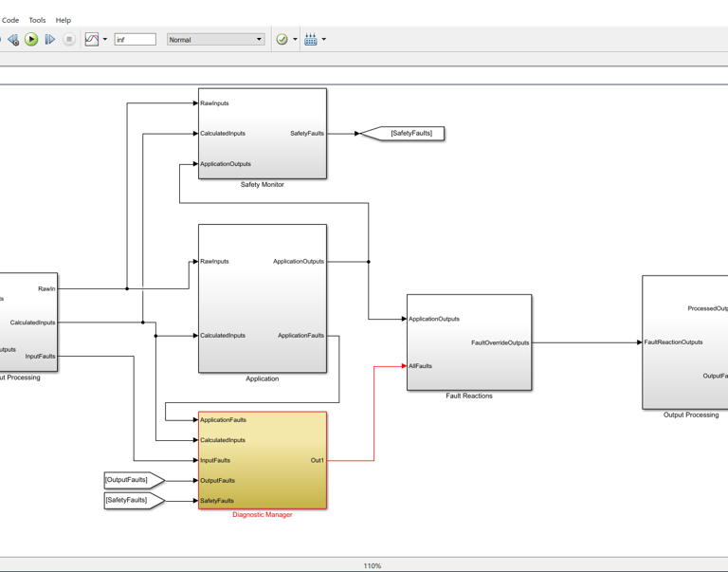Open the Tools menu

(x=37, y=20)
